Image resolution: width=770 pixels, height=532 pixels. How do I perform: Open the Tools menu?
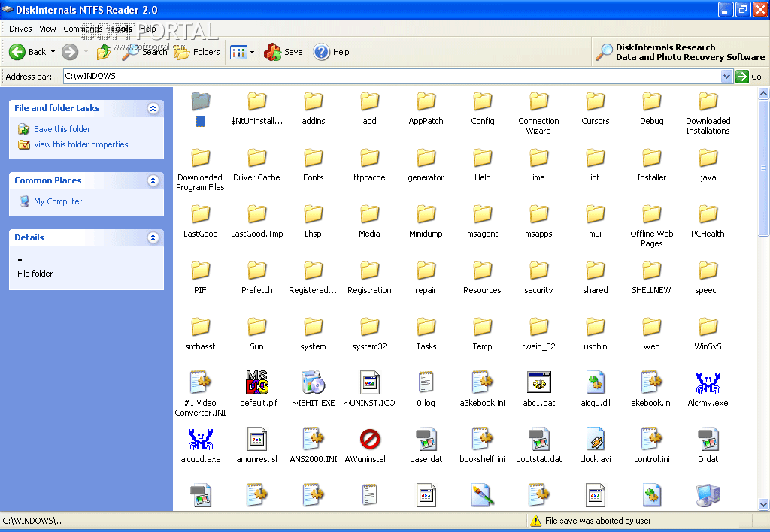click(121, 29)
